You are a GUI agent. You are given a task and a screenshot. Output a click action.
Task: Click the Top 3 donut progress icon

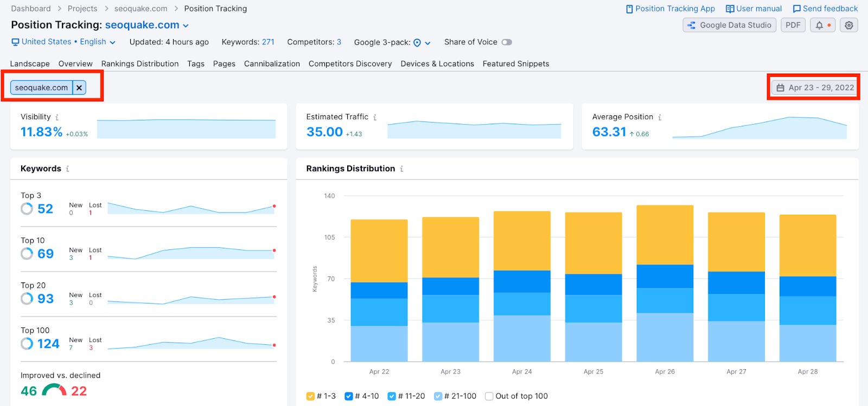(27, 209)
